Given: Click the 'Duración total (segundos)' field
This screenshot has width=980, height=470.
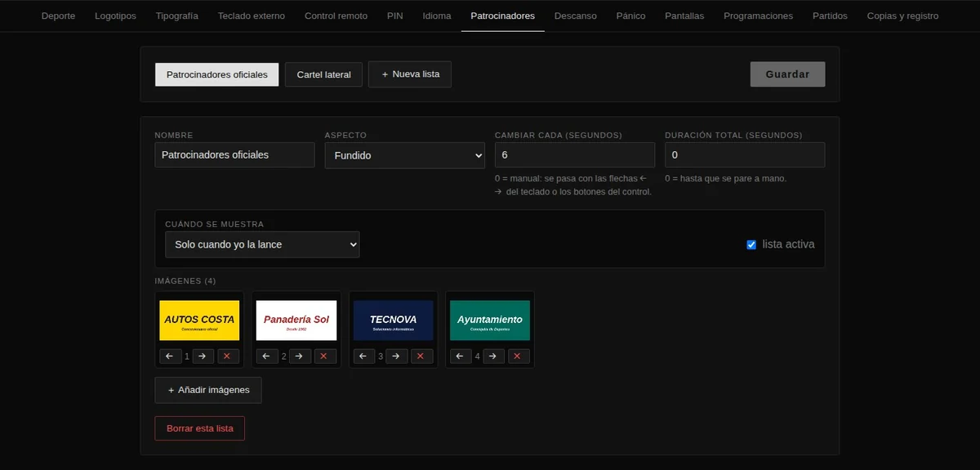Looking at the screenshot, I should (745, 154).
